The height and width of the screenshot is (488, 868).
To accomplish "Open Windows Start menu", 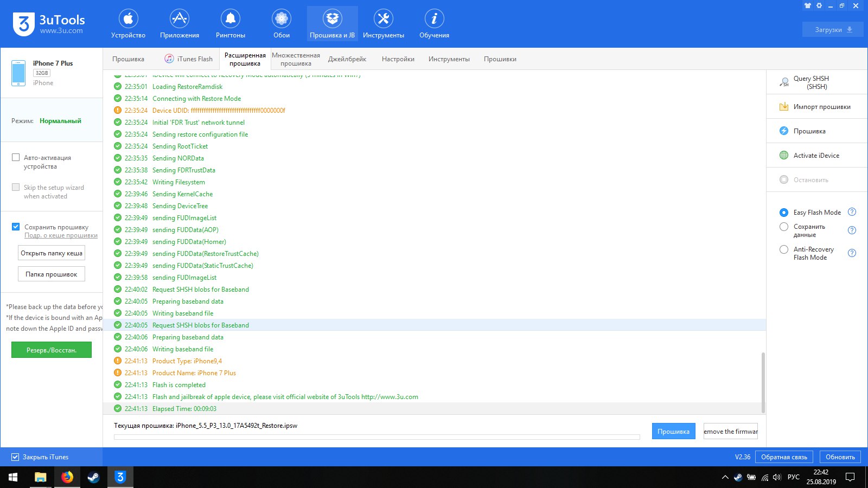I will pyautogui.click(x=13, y=477).
